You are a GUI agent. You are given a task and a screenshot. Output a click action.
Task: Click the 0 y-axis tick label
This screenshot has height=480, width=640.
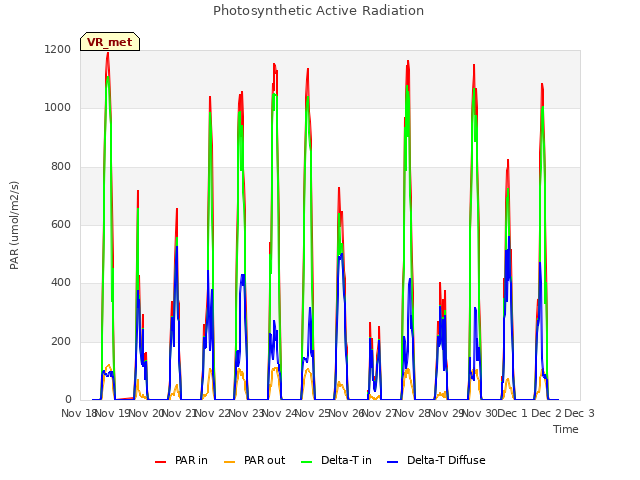pyautogui.click(x=68, y=400)
